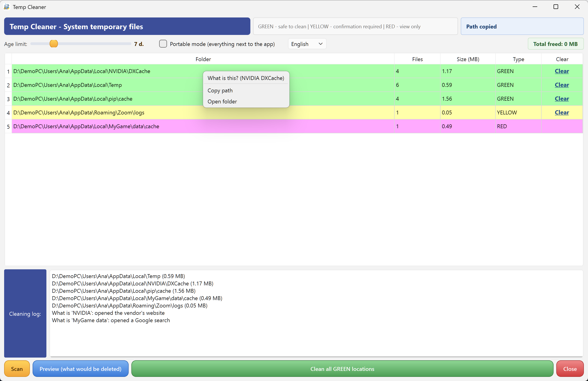
Task: Toggle Portable mode checkbox
Action: pyautogui.click(x=163, y=44)
